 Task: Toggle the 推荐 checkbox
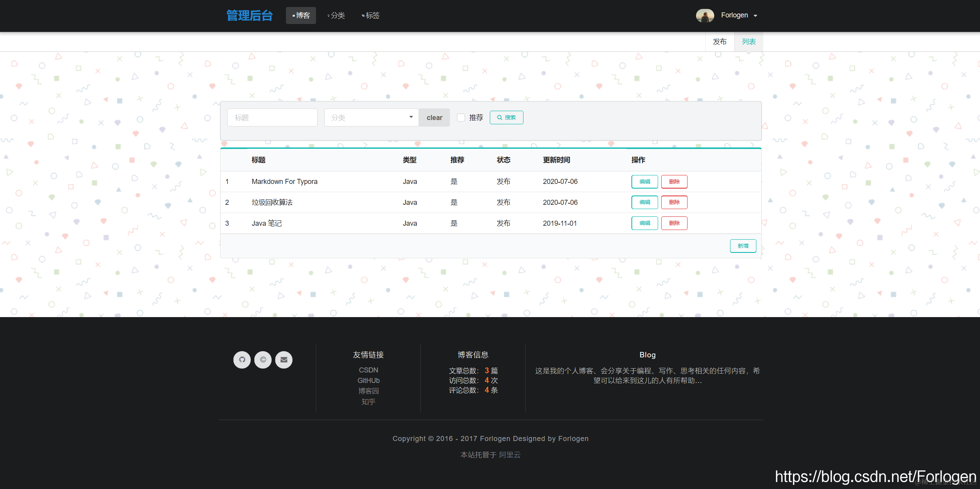click(461, 117)
